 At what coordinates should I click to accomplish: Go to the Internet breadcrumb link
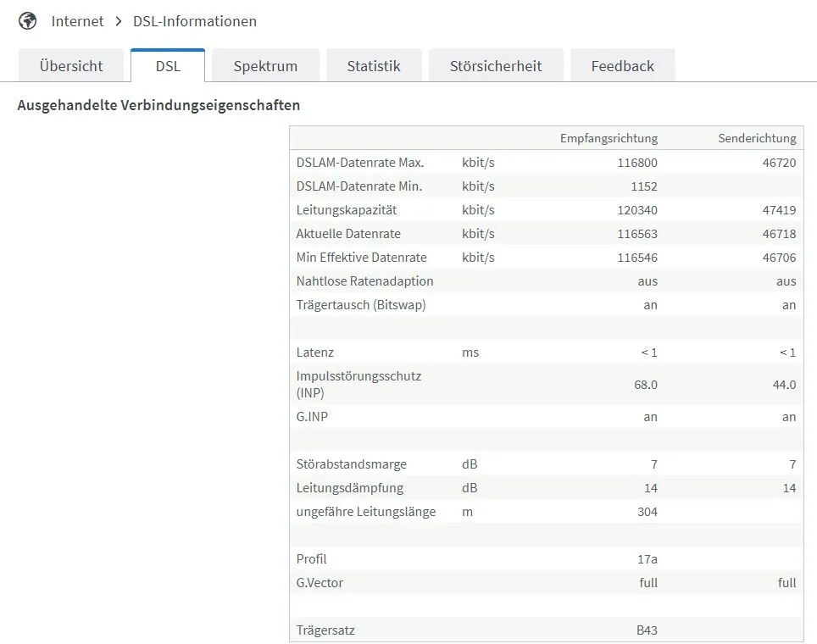coord(77,21)
